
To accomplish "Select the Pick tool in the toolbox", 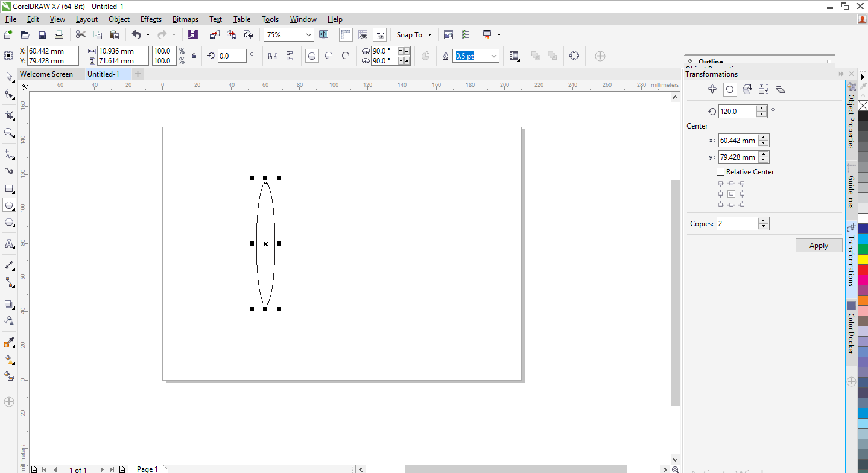I will [9, 77].
